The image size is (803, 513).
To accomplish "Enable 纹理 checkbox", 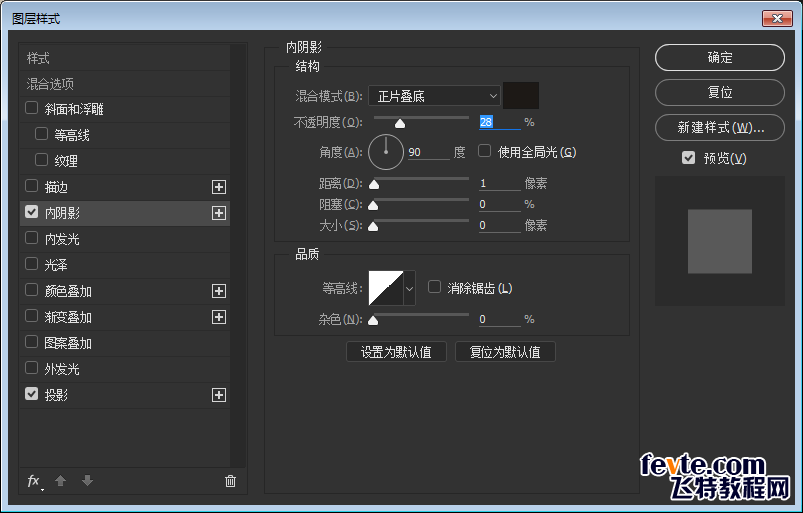I will (41, 160).
